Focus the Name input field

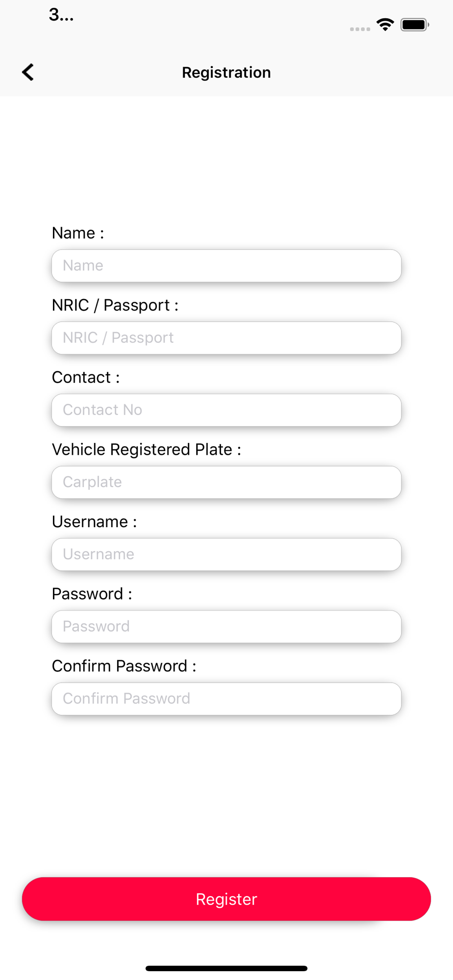tap(226, 266)
